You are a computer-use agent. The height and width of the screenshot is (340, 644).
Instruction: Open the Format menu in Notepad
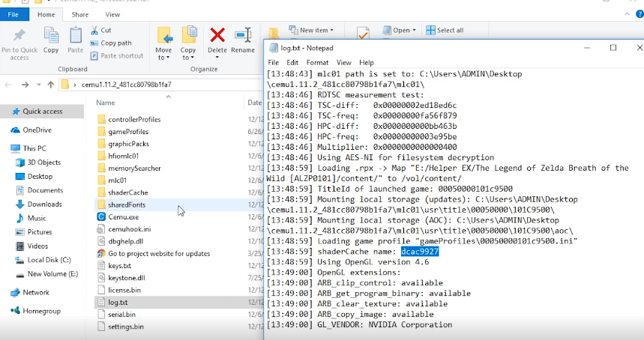[317, 62]
